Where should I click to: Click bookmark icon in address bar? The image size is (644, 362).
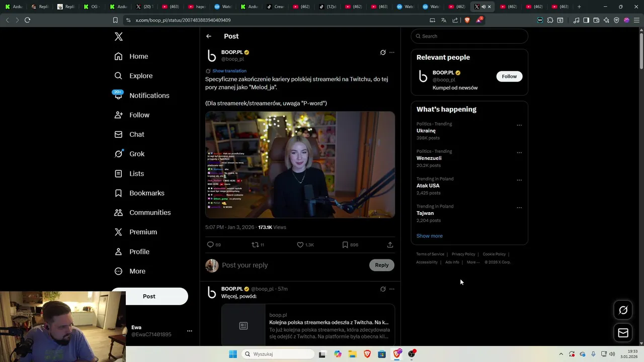[115, 20]
